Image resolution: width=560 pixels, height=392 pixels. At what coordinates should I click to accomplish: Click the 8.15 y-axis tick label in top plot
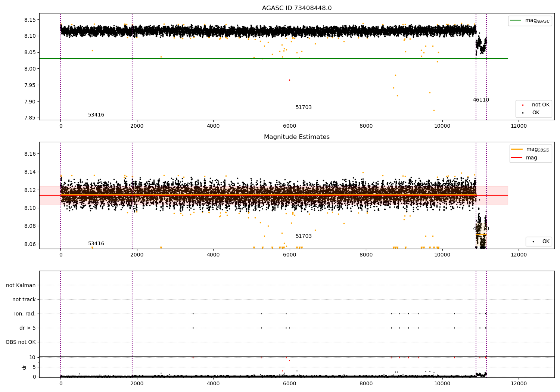(x=30, y=20)
